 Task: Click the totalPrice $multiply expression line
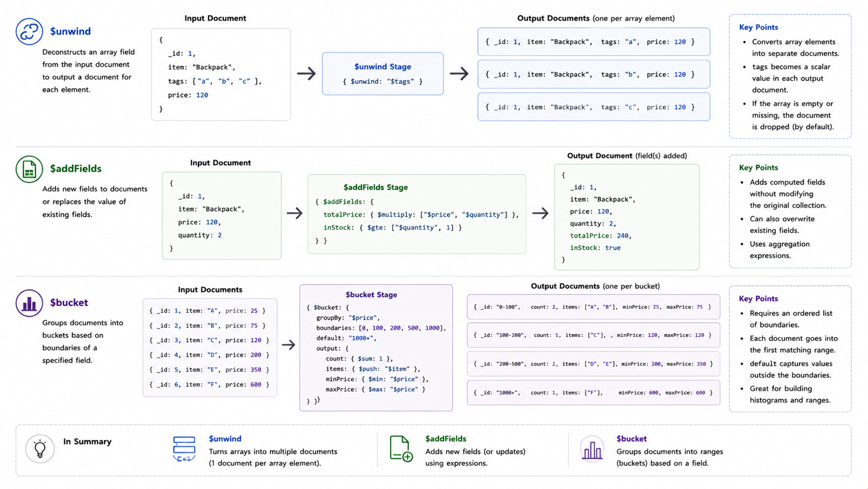click(421, 215)
